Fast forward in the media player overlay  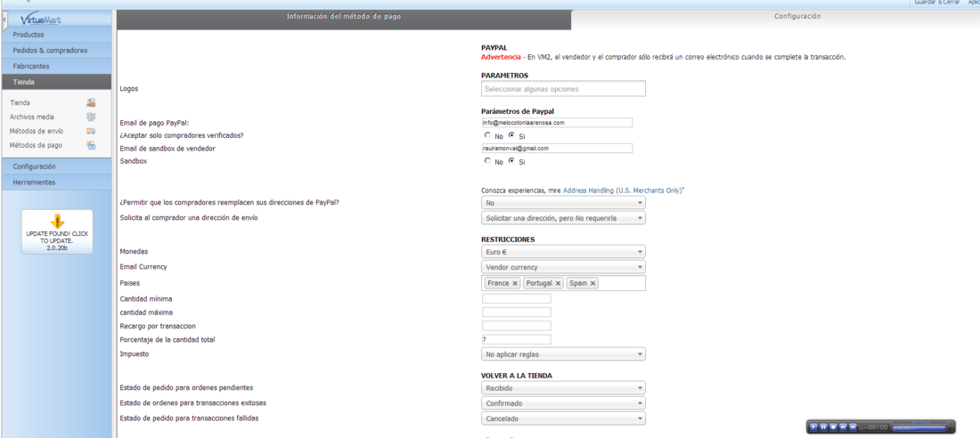pos(853,426)
